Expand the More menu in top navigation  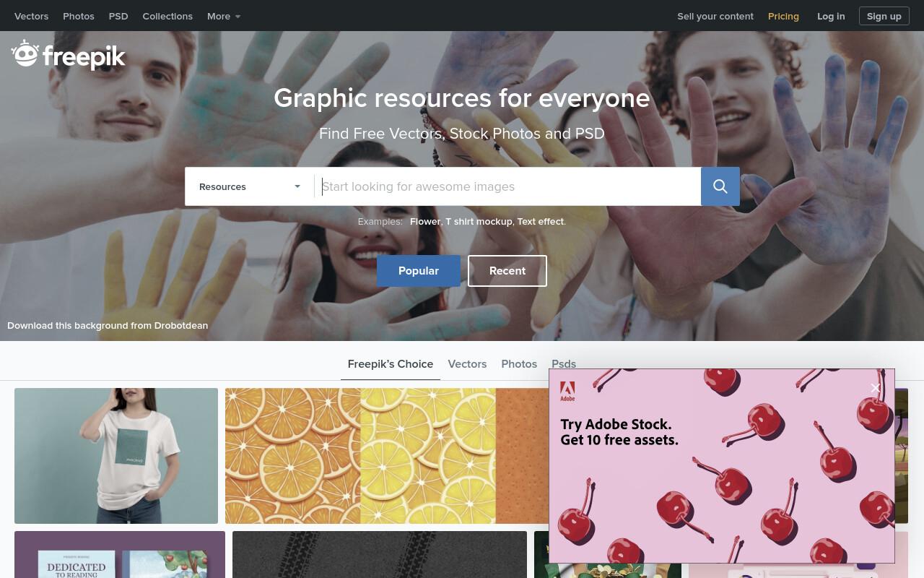coord(224,16)
